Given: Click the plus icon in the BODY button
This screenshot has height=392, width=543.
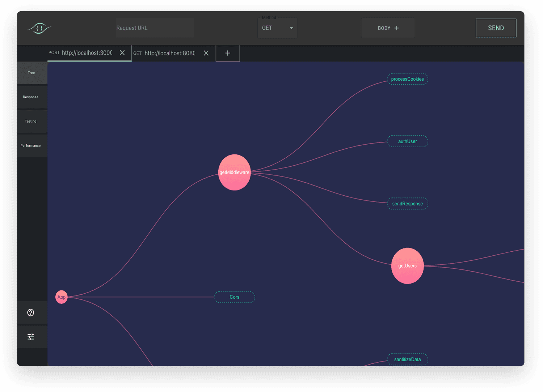Looking at the screenshot, I should pos(396,28).
